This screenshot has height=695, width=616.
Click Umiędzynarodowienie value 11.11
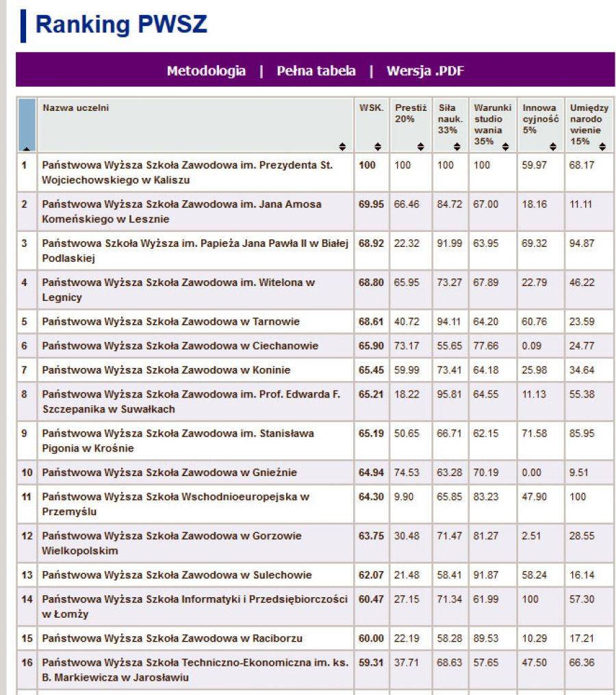click(581, 205)
